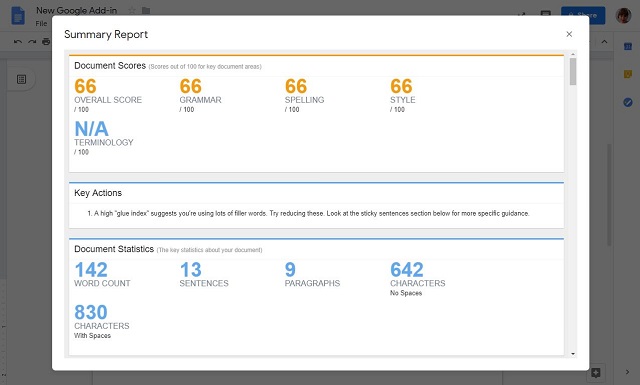
Task: Click the N/A terminology value
Action: [x=91, y=129]
